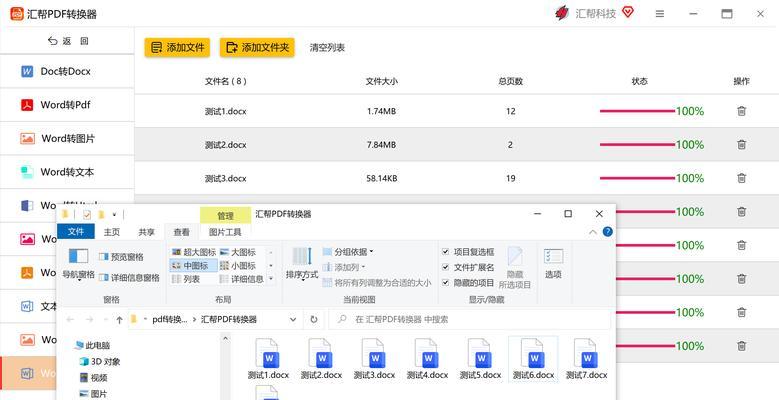Select 测试4.docx file in Explorer
The image size is (779, 400).
click(x=427, y=358)
